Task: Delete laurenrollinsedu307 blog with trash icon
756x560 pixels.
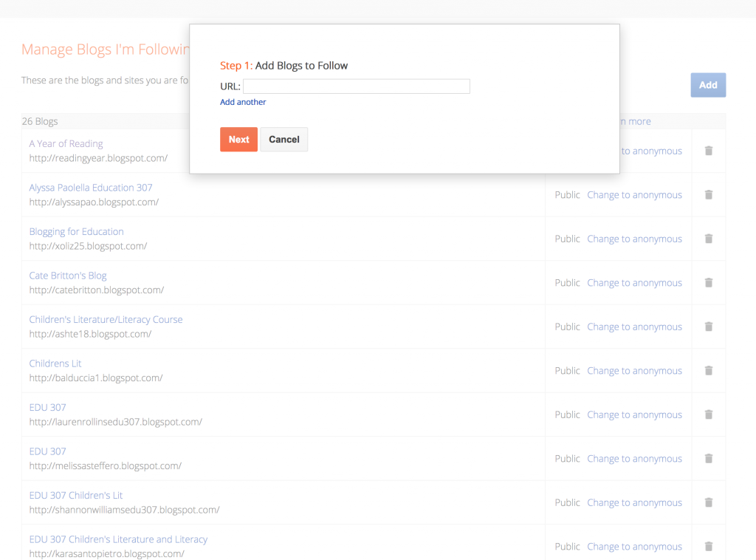Action: click(708, 414)
